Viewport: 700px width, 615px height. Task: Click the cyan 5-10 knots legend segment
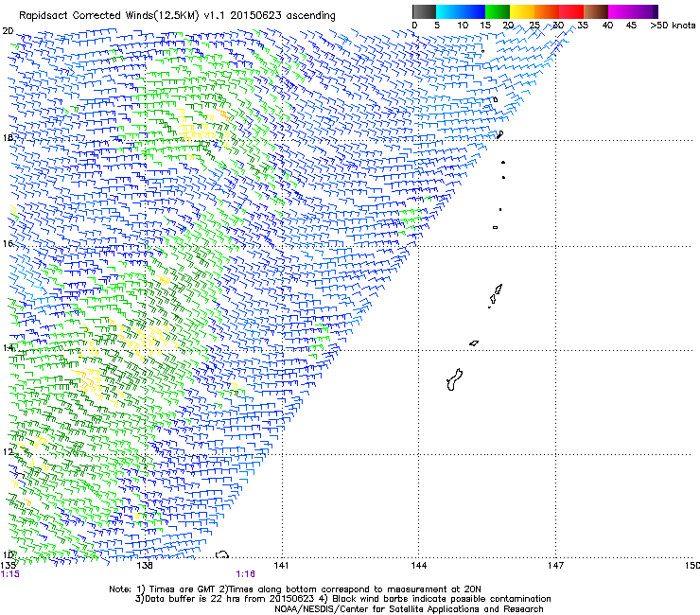448,11
